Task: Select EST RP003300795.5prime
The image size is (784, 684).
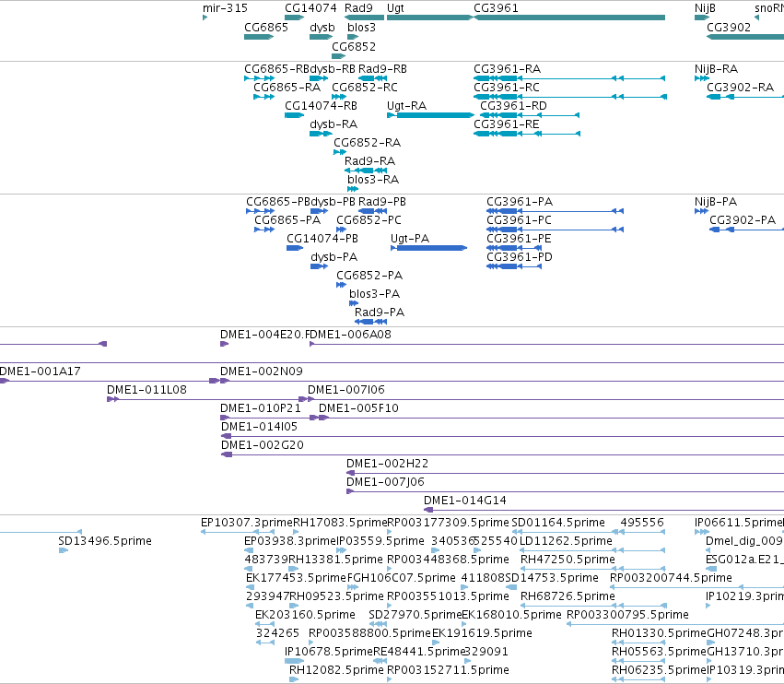Action: 627,615
